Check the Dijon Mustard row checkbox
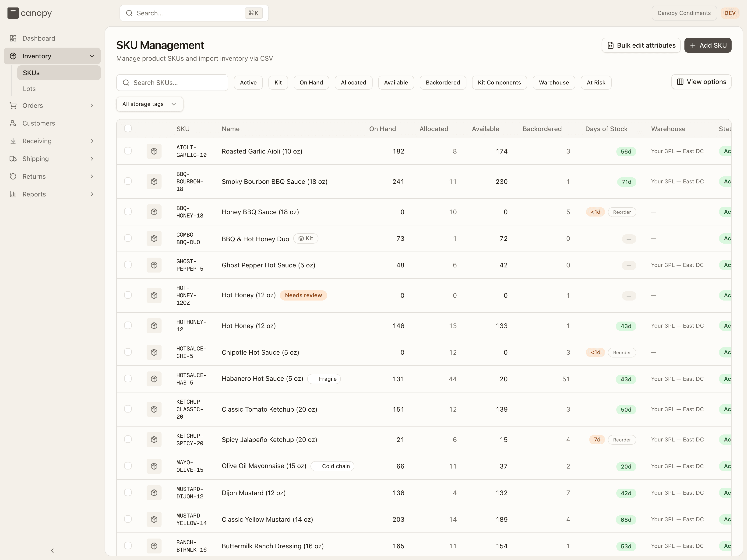 128,493
